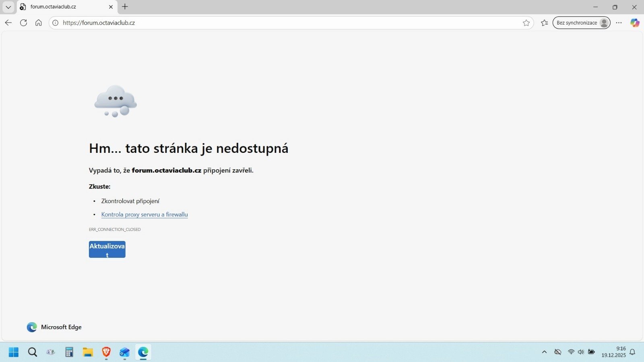Show hidden system tray icons chevron

click(545, 352)
